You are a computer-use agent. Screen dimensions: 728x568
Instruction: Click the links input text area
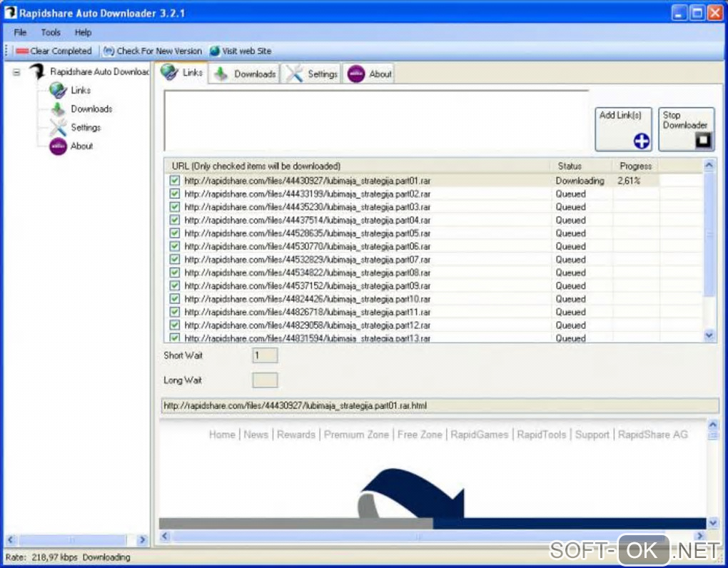pyautogui.click(x=376, y=120)
